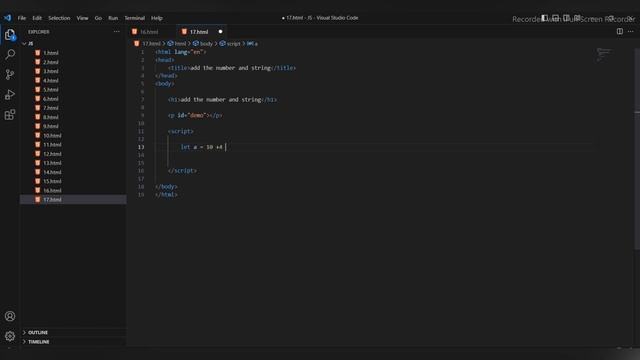This screenshot has width=640, height=360.
Task: Split the editor to the right
Action: 620,31
